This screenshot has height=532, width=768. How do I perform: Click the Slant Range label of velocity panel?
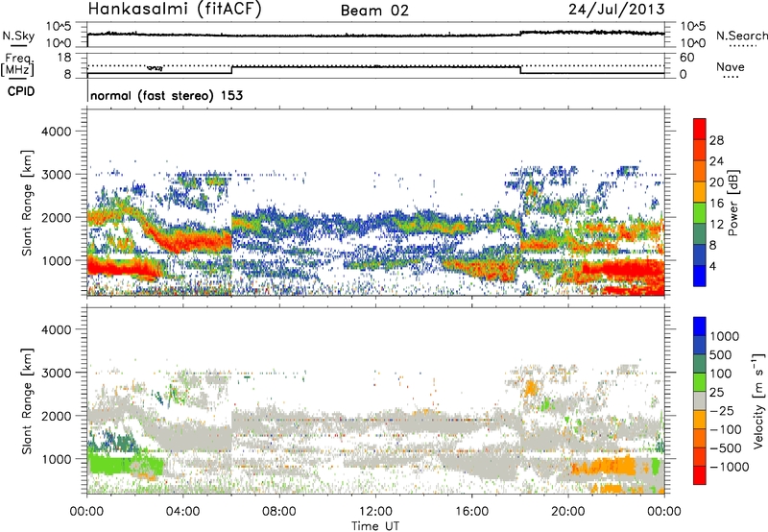[27, 400]
